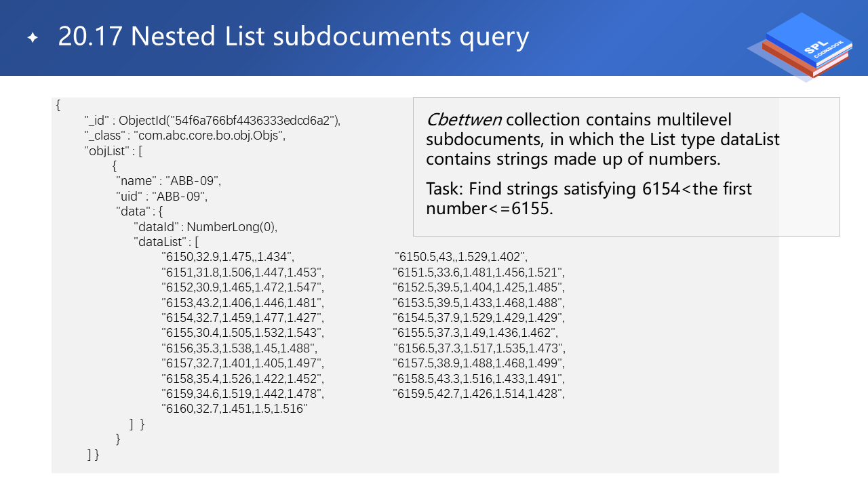Click the "dataId" : NumberLong(0) line
Image resolution: width=868 pixels, height=488 pixels.
[205, 226]
